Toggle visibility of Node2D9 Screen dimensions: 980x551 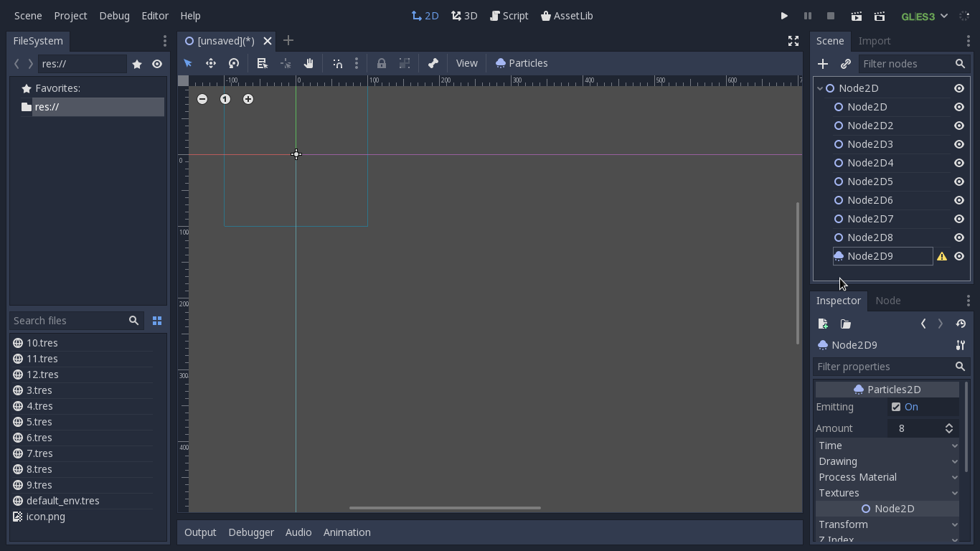pos(959,256)
